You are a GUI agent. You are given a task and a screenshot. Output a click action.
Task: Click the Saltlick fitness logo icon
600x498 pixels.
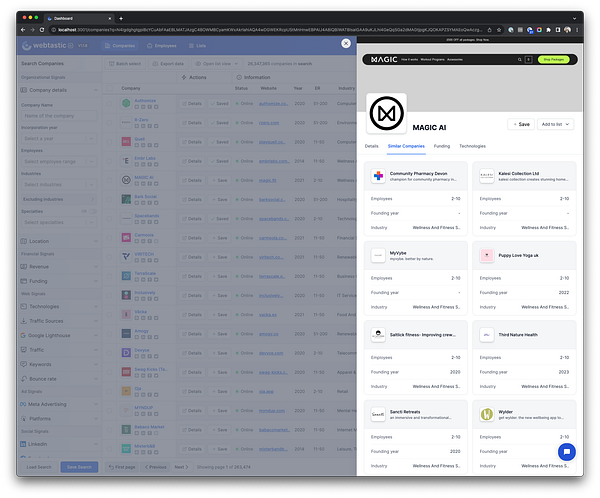pos(378,335)
